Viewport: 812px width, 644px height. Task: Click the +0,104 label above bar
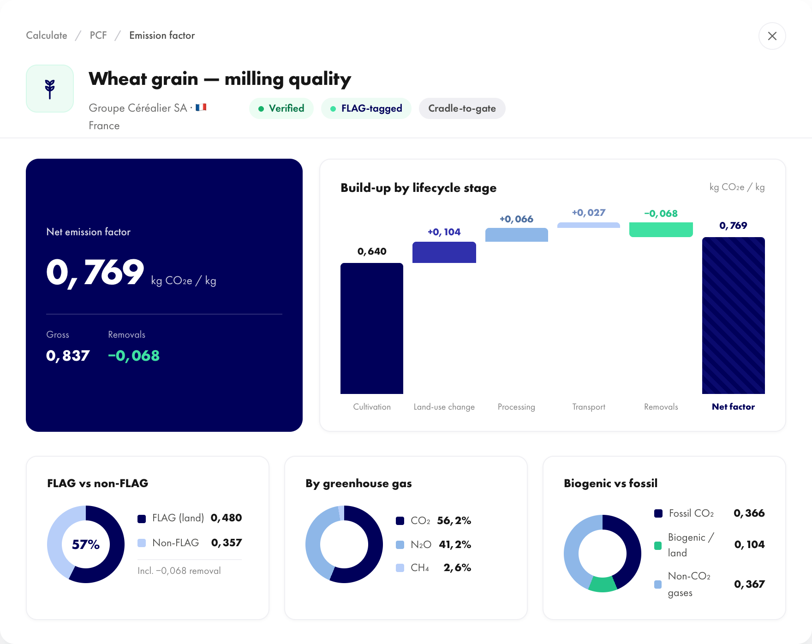[x=444, y=232]
